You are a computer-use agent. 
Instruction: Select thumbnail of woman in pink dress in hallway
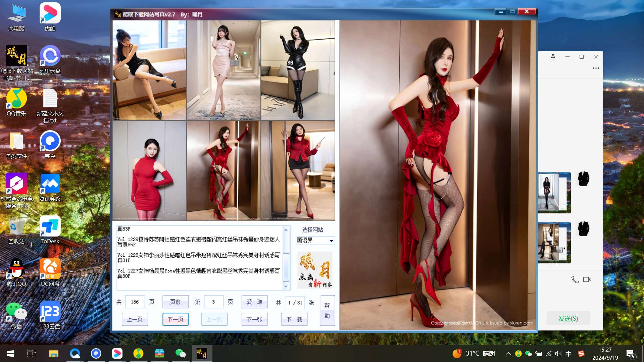coord(224,70)
